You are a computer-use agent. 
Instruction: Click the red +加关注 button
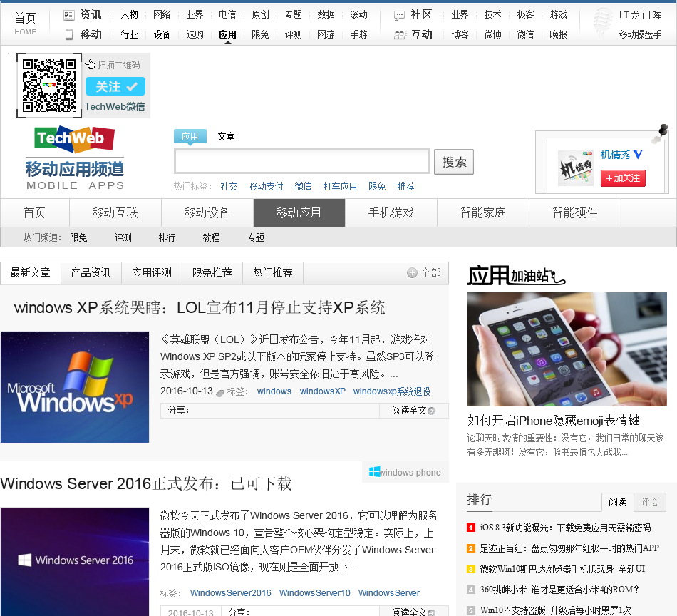pos(623,178)
